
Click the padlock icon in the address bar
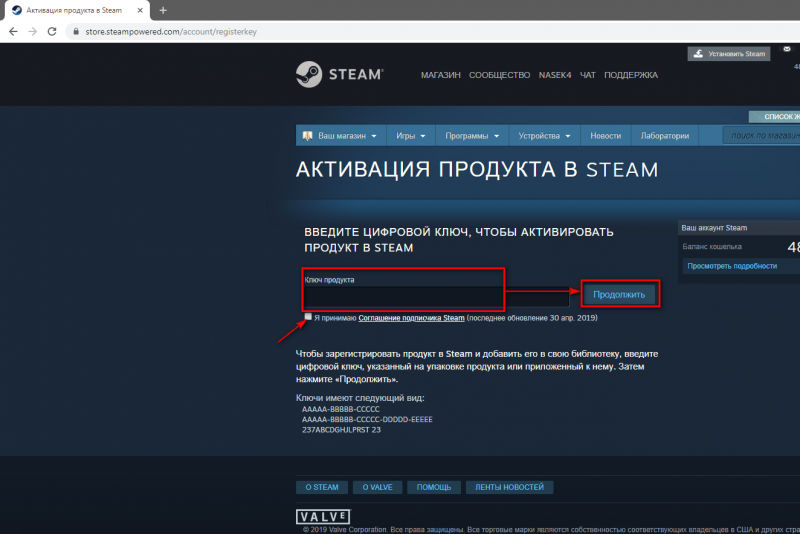click(x=76, y=32)
